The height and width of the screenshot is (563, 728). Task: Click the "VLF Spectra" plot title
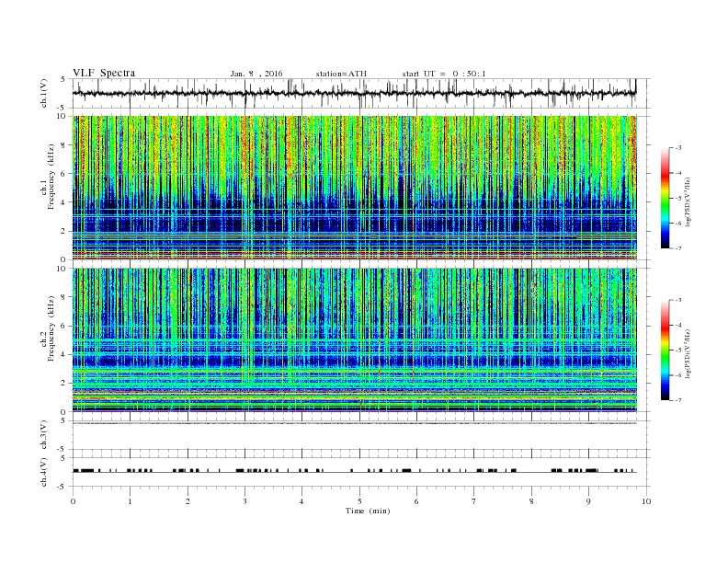[104, 73]
